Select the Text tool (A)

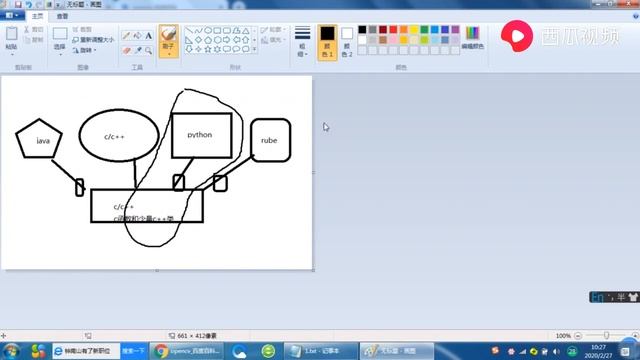tap(148, 36)
